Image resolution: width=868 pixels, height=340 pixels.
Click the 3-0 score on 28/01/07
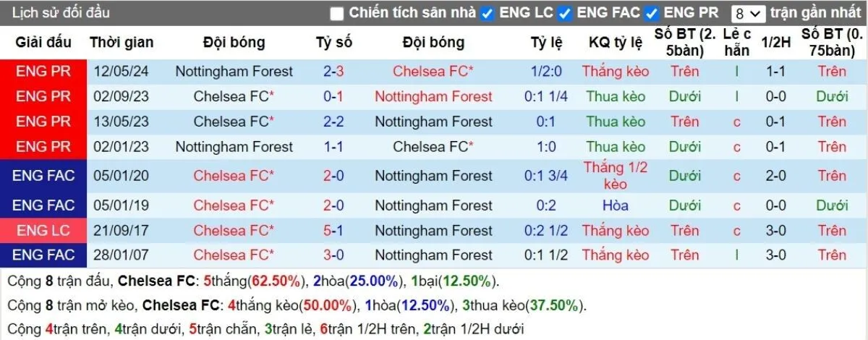[x=333, y=255]
